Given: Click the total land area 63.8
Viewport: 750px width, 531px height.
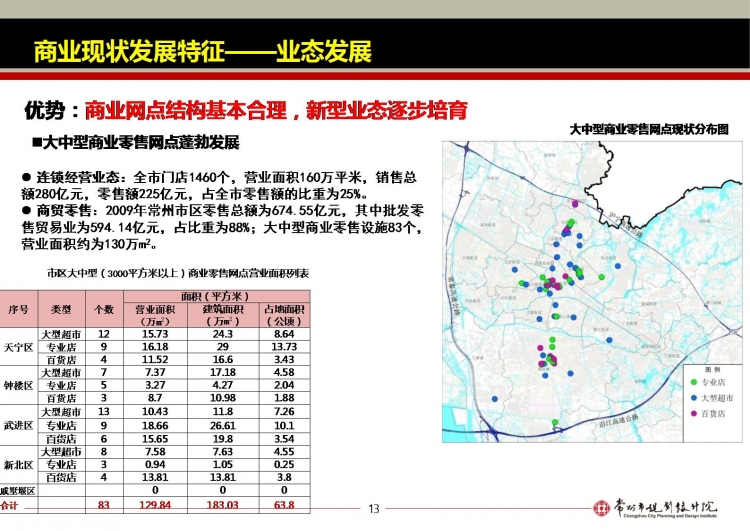Looking at the screenshot, I should (284, 505).
